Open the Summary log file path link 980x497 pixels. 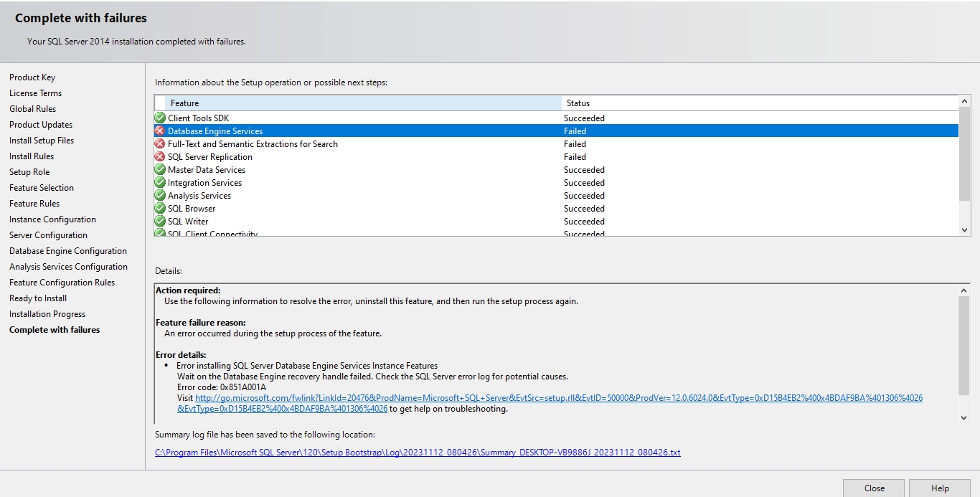click(418, 453)
